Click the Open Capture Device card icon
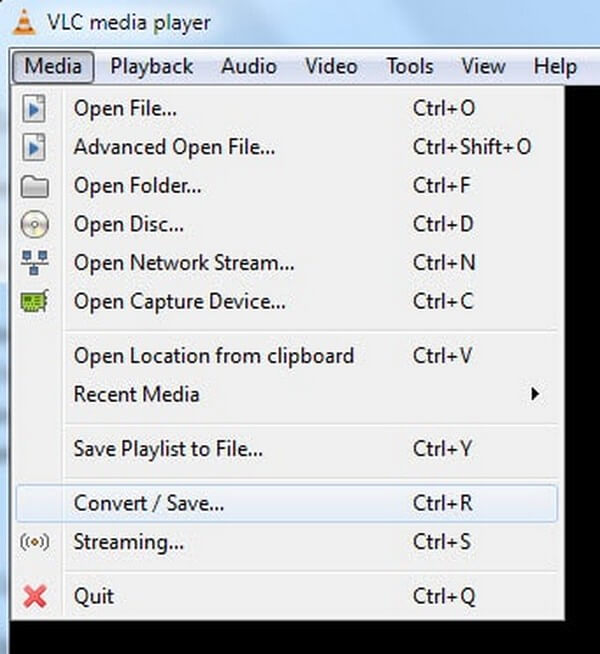Screen dimensions: 600x654 35,300
